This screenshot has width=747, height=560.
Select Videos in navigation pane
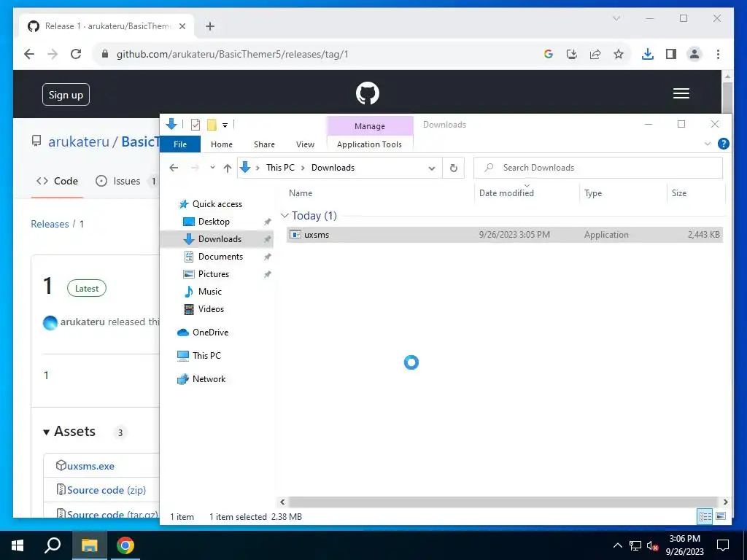(211, 309)
